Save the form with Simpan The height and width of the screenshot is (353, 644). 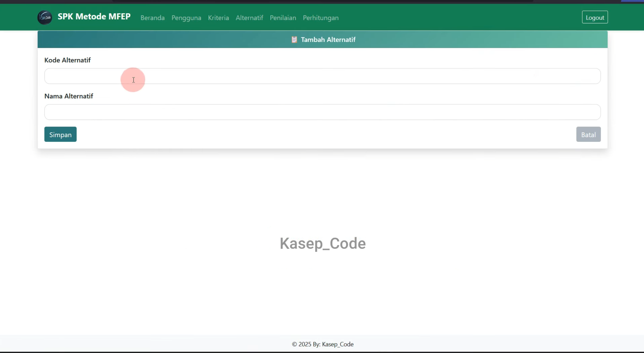(x=60, y=134)
